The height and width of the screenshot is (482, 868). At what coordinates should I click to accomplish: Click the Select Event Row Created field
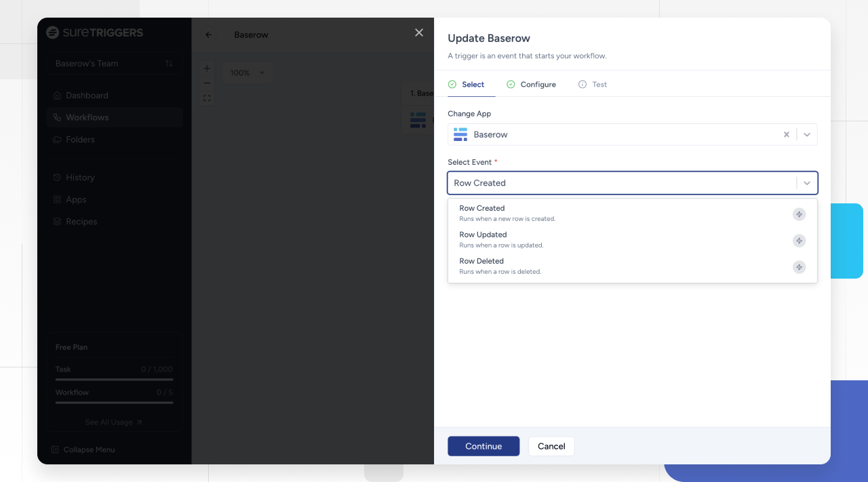coord(632,183)
